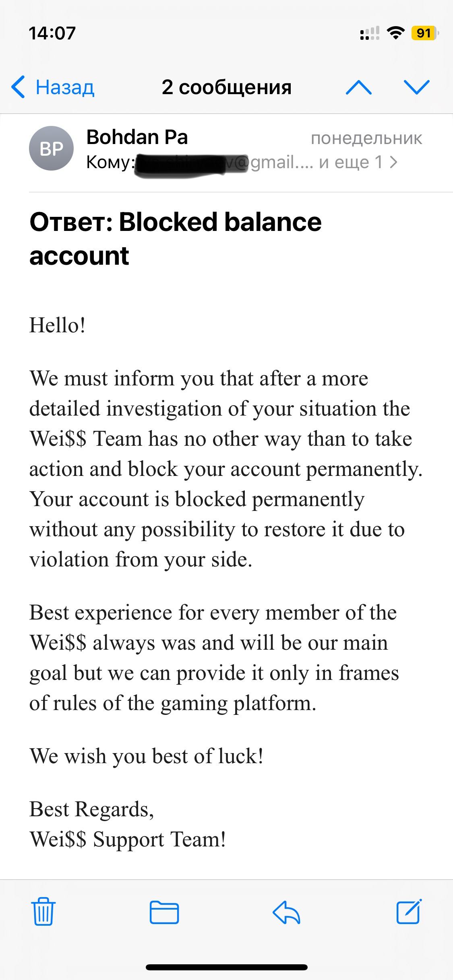Tap the home indicator bar
The image size is (453, 980).
226,967
